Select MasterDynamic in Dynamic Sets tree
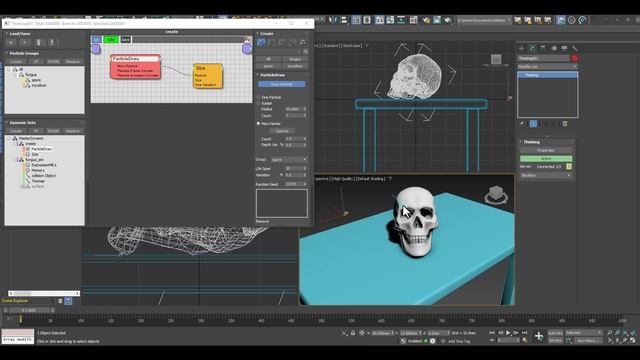Image resolution: width=640 pixels, height=360 pixels. click(31, 139)
